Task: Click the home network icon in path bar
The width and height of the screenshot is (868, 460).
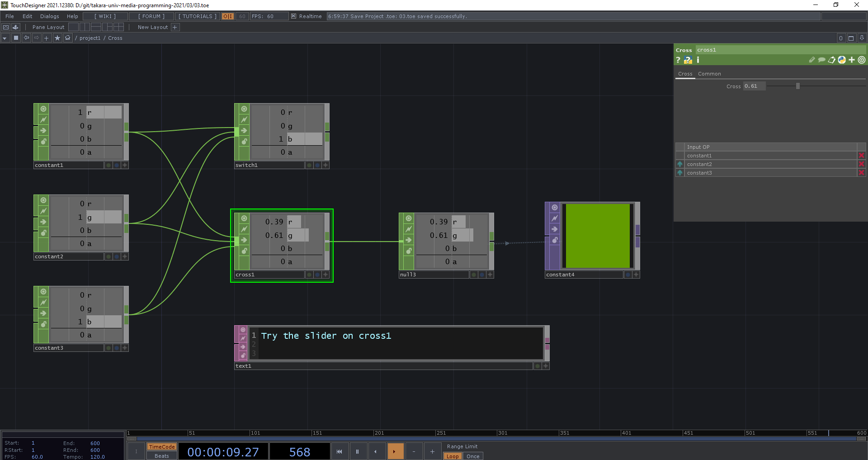Action: tap(67, 38)
